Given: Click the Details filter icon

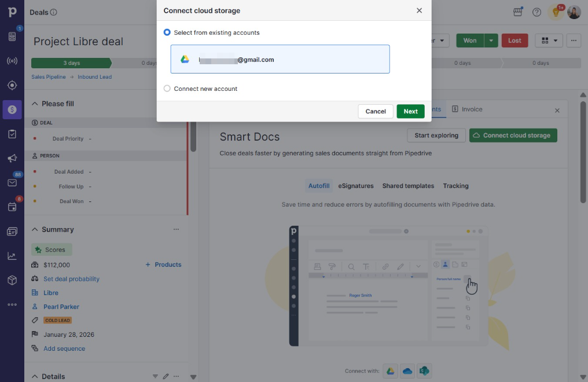Looking at the screenshot, I should click(155, 376).
